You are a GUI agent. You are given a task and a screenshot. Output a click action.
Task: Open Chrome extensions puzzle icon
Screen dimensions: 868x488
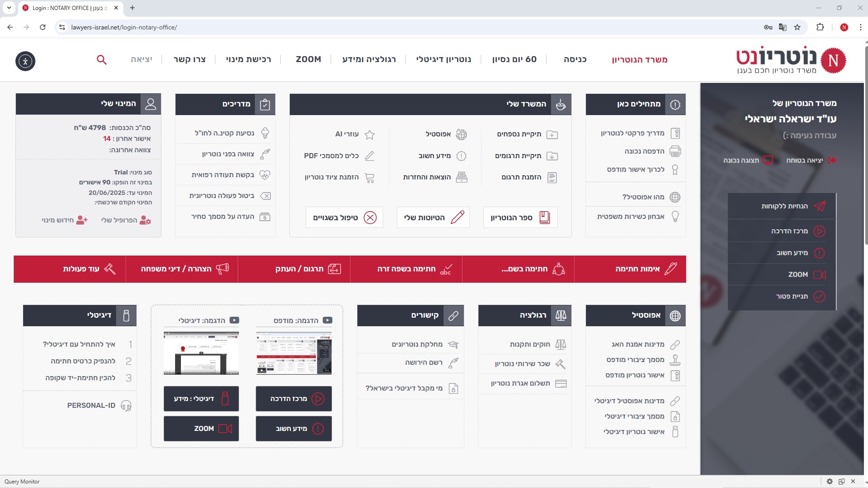click(x=820, y=27)
